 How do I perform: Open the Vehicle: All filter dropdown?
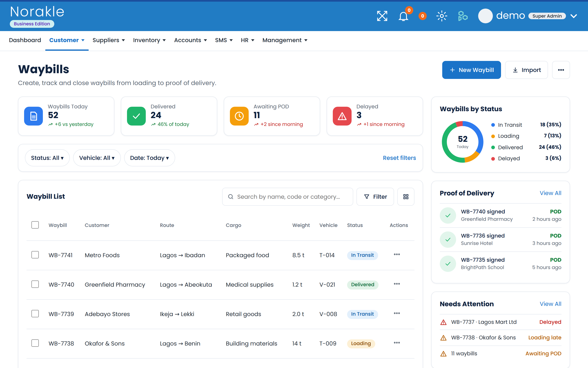coord(97,158)
